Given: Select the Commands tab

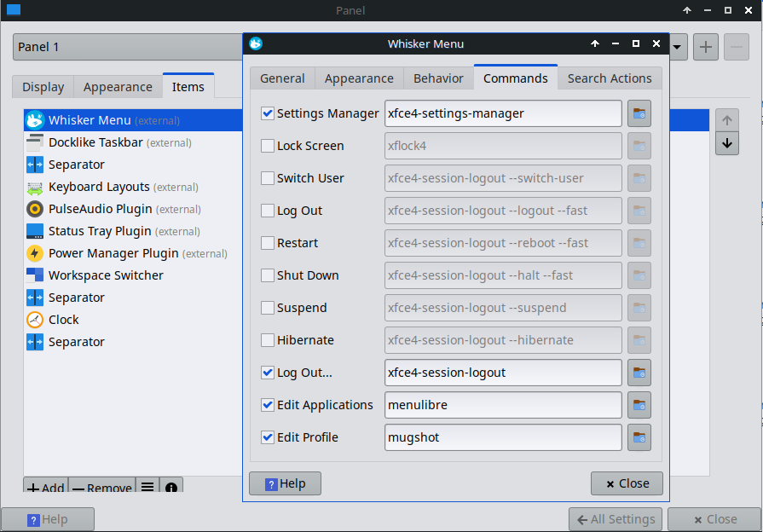Looking at the screenshot, I should (515, 78).
